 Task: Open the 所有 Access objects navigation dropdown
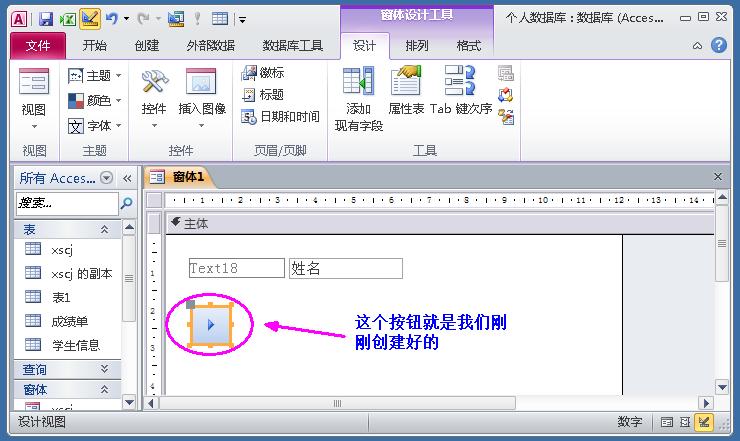tap(107, 178)
